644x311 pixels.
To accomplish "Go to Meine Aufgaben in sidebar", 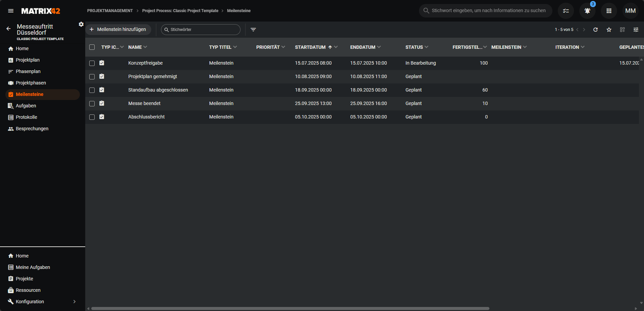I will click(33, 267).
